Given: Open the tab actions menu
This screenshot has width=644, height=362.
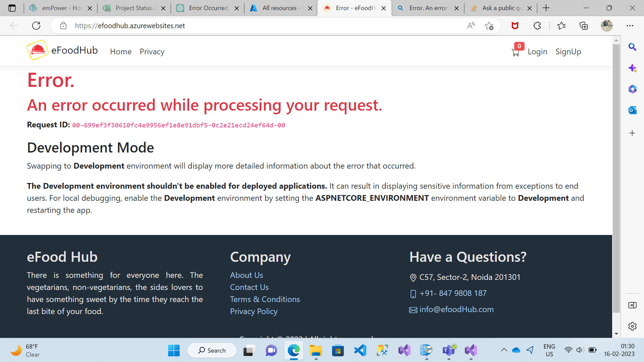Looking at the screenshot, I should (x=12, y=8).
